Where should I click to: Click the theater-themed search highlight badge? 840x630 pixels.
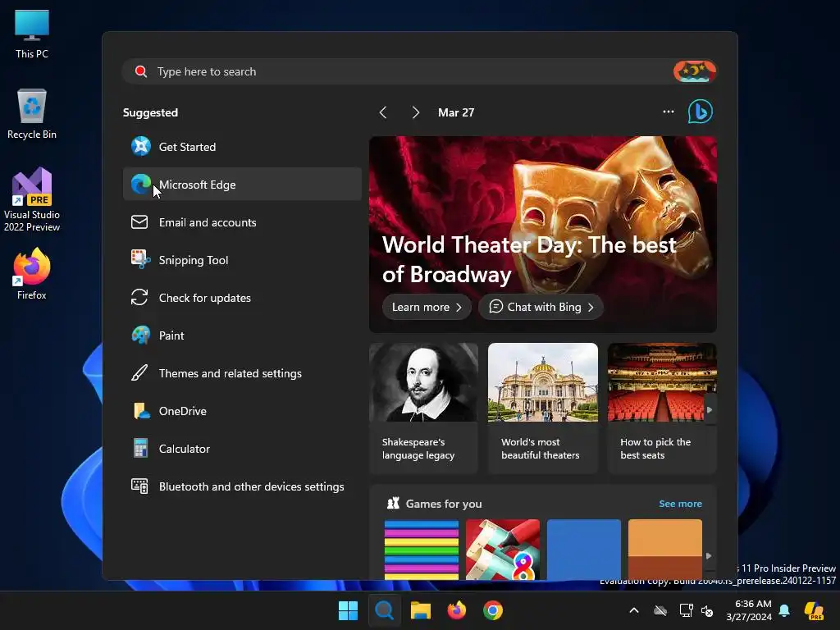tap(695, 71)
